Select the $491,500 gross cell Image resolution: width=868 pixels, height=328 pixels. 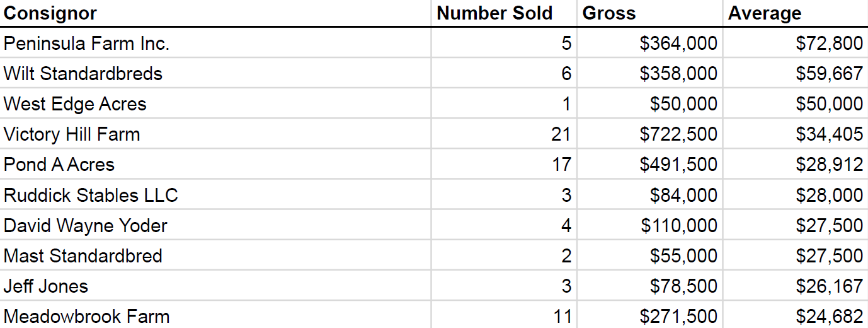pos(650,164)
